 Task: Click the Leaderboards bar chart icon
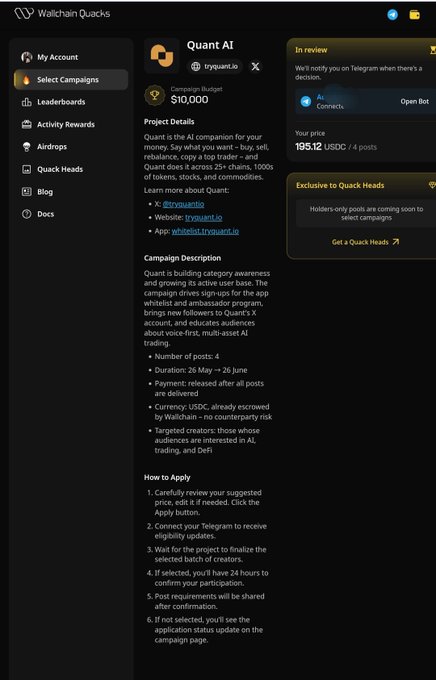point(26,102)
